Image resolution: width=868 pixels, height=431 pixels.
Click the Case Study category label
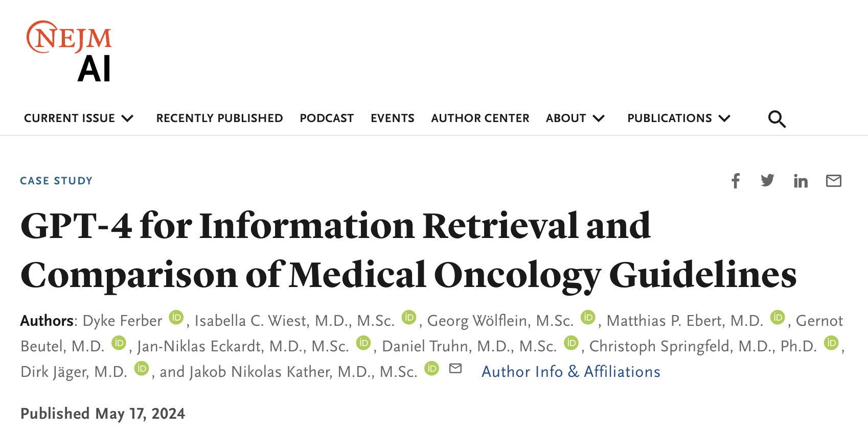pos(56,181)
